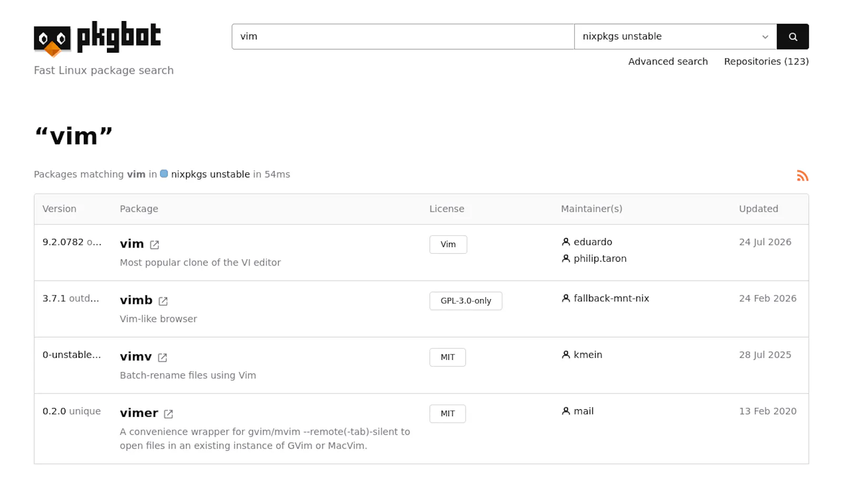The width and height of the screenshot is (843, 504).
Task: Select maintainer mail
Action: tap(584, 411)
